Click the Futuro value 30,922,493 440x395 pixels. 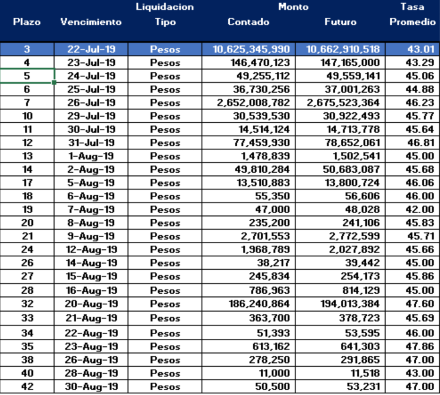click(340, 116)
